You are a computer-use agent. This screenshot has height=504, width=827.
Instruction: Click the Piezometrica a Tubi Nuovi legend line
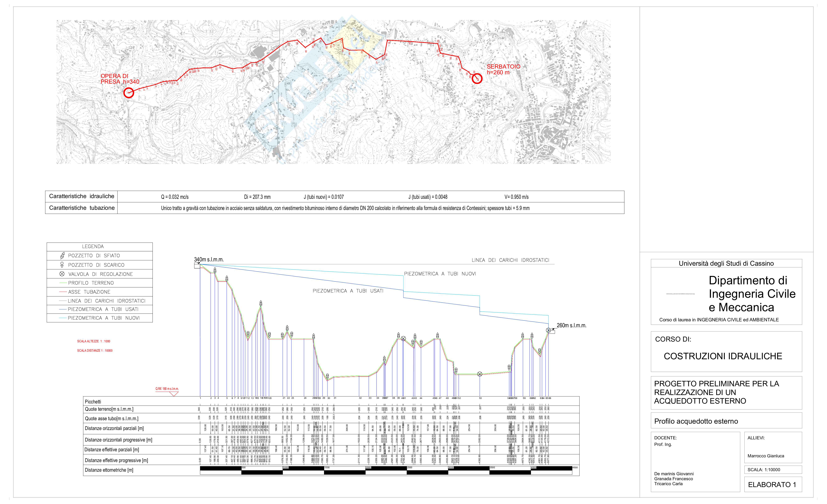(63, 318)
